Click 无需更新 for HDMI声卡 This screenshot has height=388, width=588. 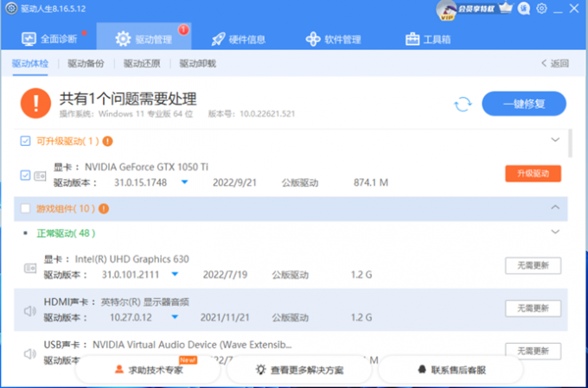(533, 308)
